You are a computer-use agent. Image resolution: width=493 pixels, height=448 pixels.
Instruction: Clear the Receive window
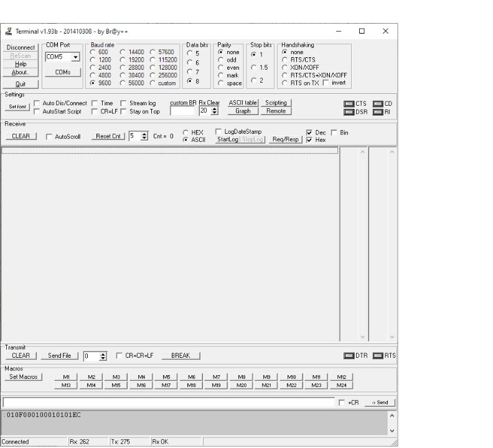(21, 136)
